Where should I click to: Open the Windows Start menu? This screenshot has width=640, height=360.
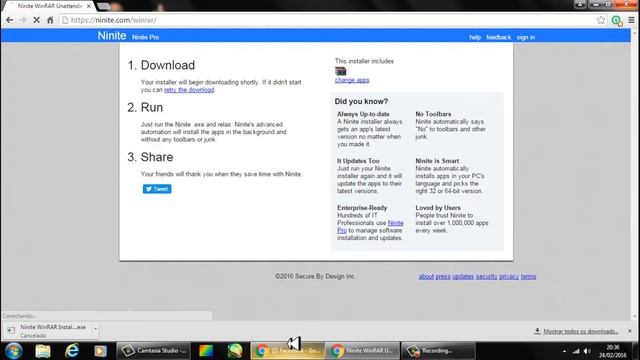click(x=13, y=351)
